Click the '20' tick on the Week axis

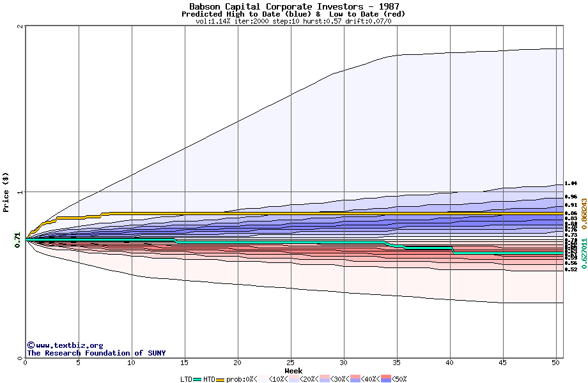click(237, 363)
